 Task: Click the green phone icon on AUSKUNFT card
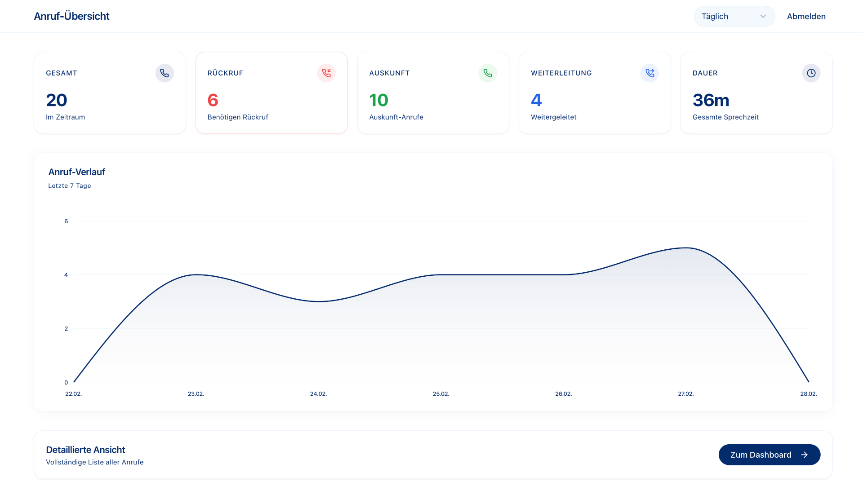[x=488, y=73]
